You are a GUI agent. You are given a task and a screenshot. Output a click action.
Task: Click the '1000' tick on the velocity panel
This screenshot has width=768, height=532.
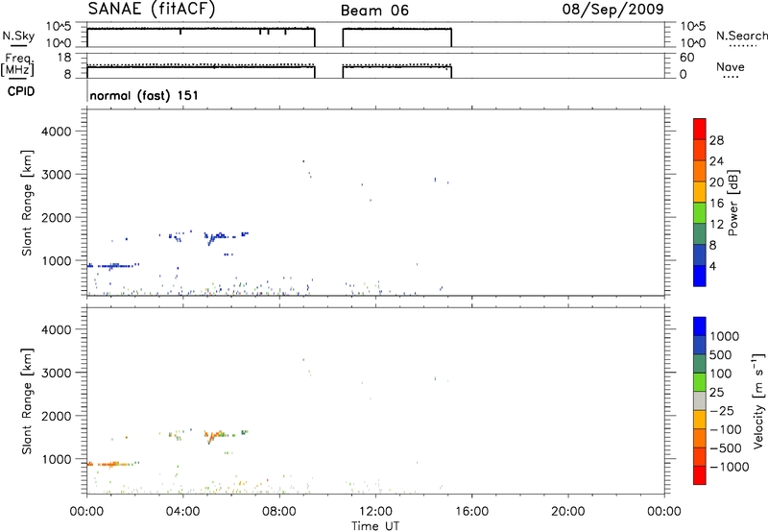[57, 459]
